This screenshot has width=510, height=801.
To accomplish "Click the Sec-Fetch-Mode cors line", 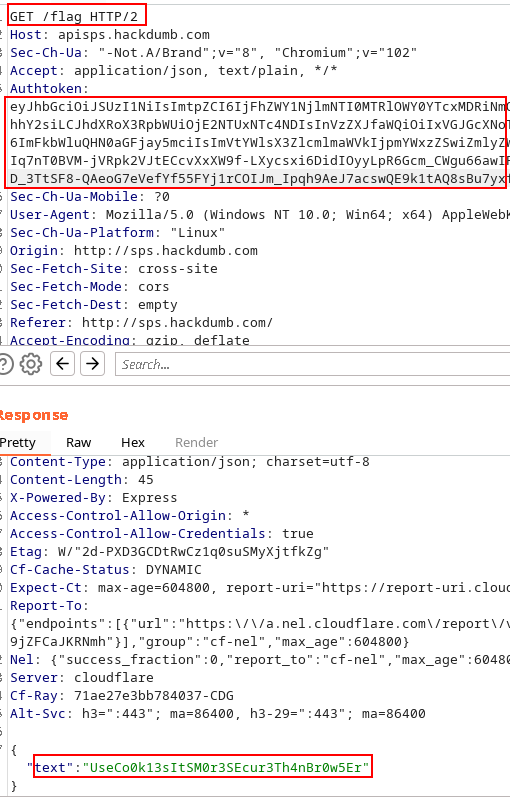I will tap(89, 287).
